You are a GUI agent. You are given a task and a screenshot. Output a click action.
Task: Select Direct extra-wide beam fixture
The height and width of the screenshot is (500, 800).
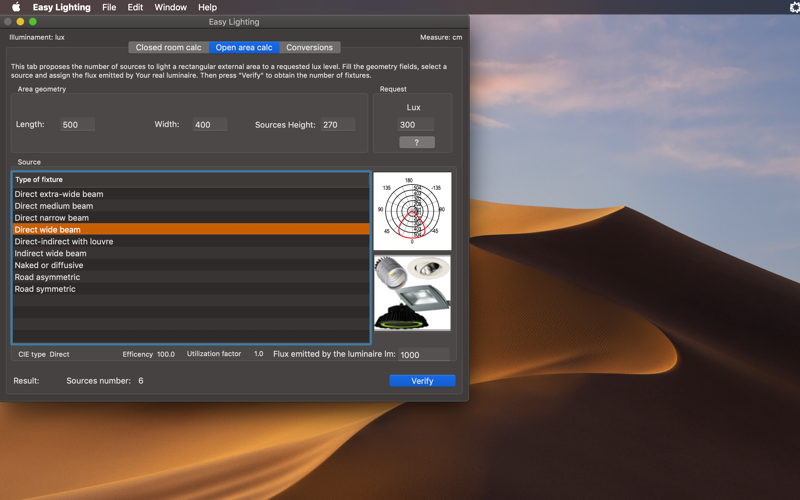[x=191, y=194]
